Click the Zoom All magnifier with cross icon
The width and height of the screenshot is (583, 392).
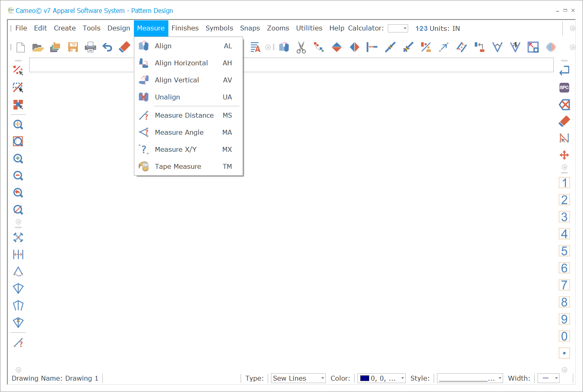[x=18, y=125]
